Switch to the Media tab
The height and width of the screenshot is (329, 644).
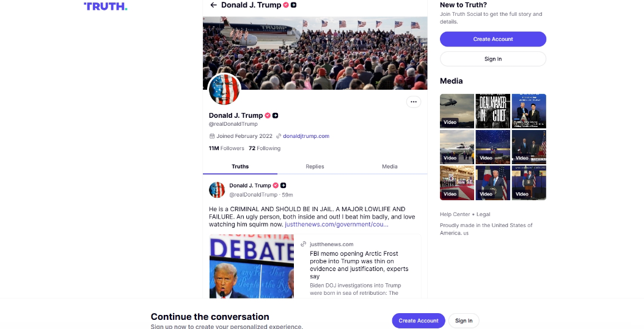coord(389,167)
